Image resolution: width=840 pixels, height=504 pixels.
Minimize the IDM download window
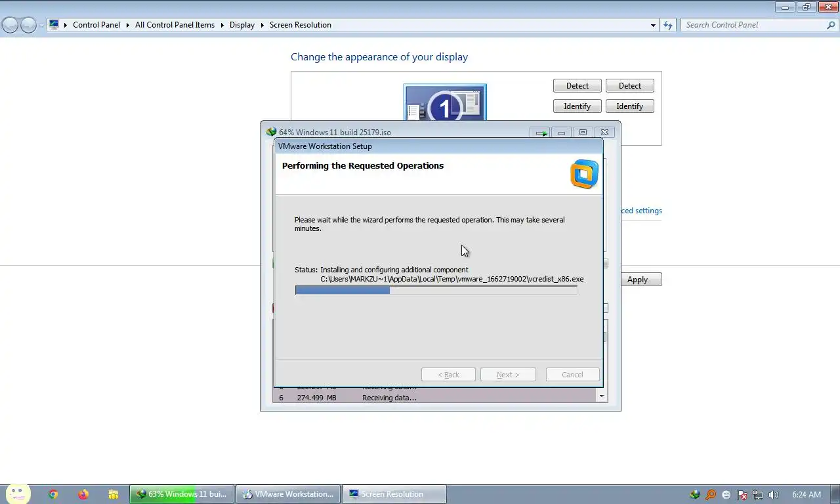561,133
